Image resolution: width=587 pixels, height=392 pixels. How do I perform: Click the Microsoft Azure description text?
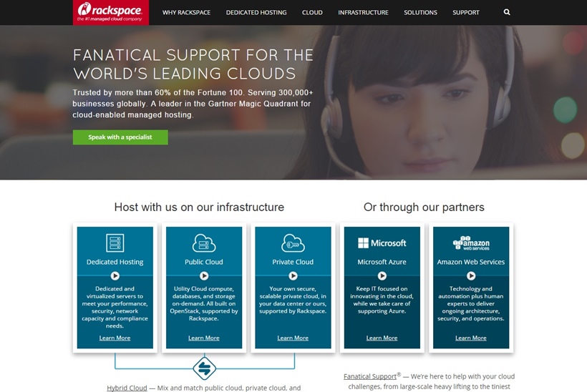tap(382, 300)
